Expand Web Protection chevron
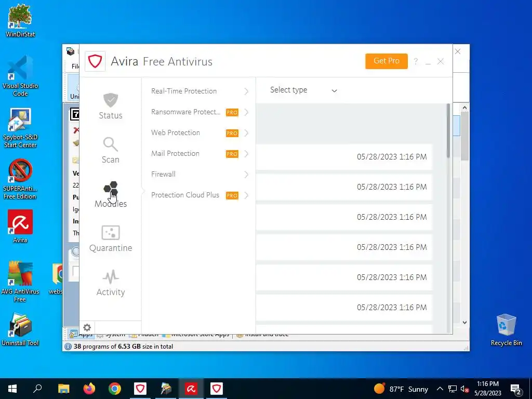The width and height of the screenshot is (532, 399). (246, 133)
